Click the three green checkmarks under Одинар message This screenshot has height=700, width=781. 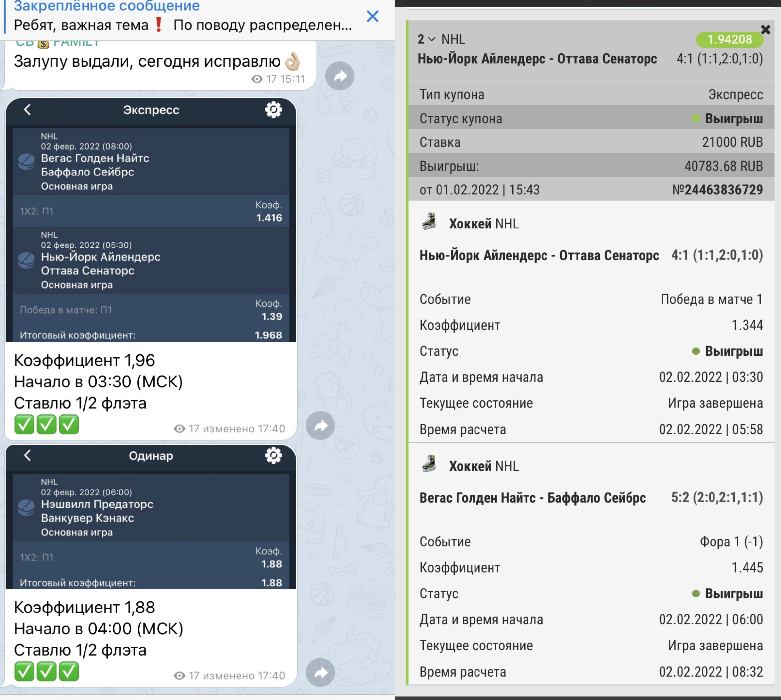click(x=47, y=672)
